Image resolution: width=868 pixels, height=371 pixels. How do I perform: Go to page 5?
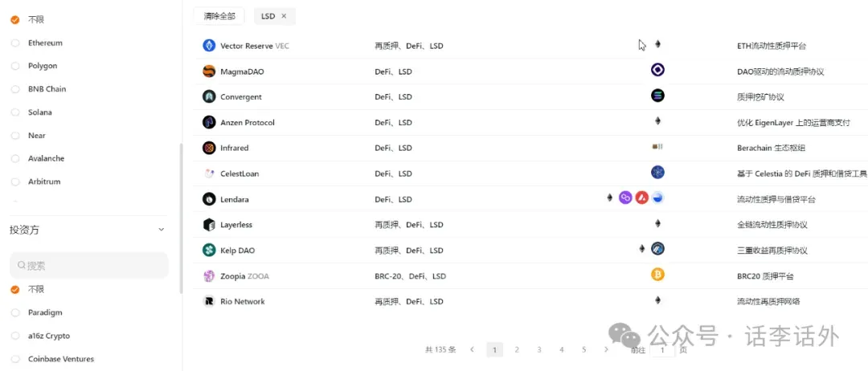(x=584, y=349)
